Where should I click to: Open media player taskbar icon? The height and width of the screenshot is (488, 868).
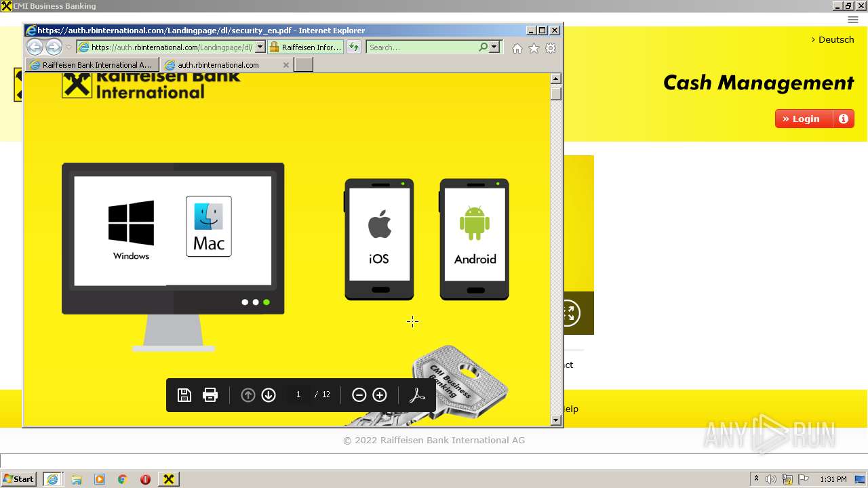(x=100, y=479)
